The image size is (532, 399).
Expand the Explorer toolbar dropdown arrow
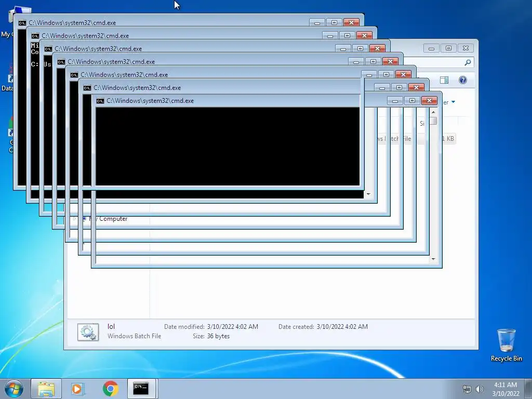point(453,102)
